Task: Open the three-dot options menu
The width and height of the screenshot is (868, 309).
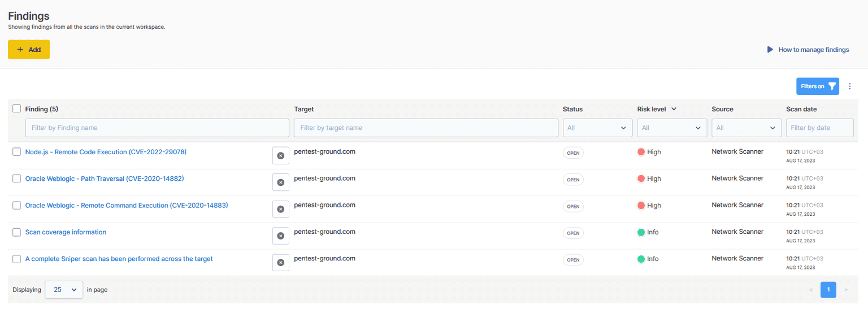Action: point(849,86)
